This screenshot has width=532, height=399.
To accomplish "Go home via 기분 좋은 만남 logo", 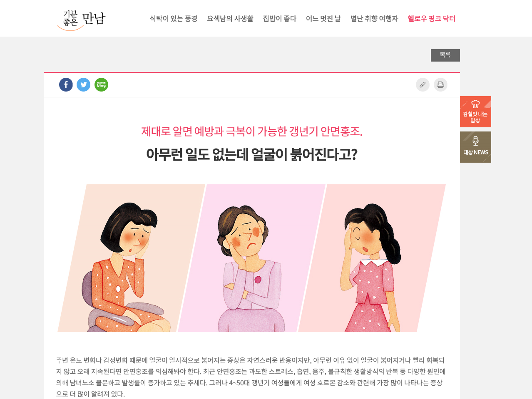I will (81, 20).
